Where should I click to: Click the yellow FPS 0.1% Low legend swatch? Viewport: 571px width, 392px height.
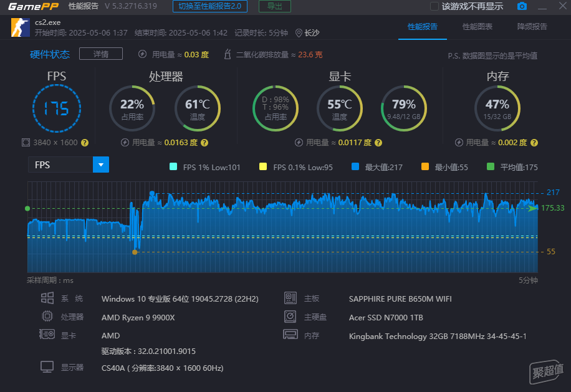click(x=263, y=166)
